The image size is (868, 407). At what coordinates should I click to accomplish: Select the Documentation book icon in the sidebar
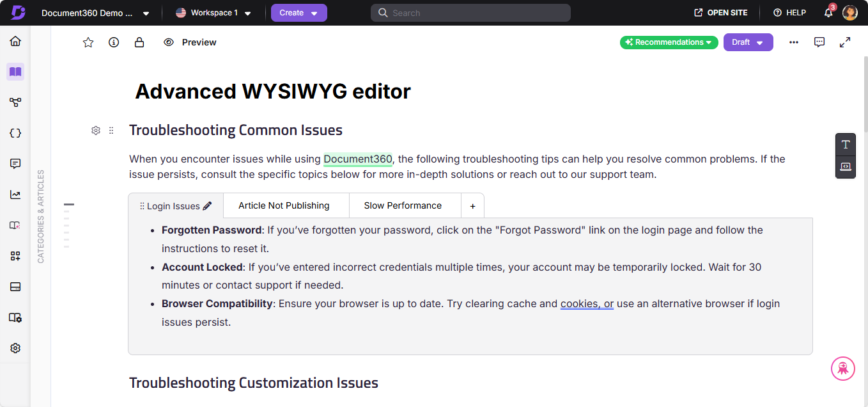click(15, 72)
